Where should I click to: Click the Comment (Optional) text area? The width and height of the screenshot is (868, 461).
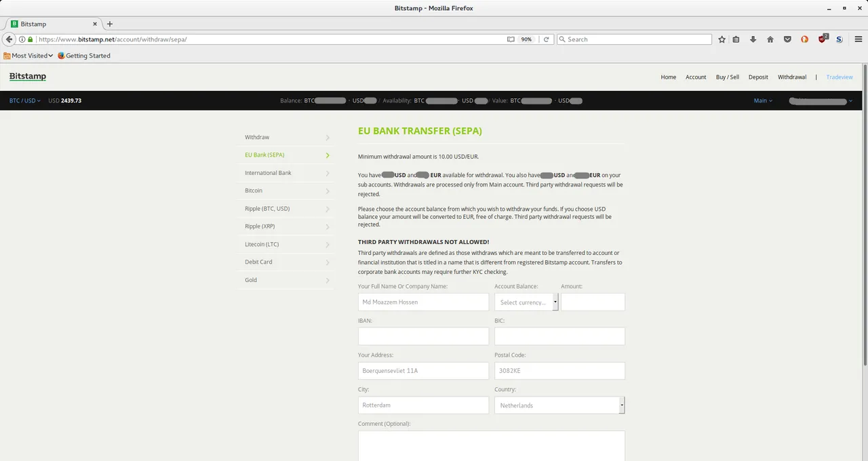[x=492, y=446]
